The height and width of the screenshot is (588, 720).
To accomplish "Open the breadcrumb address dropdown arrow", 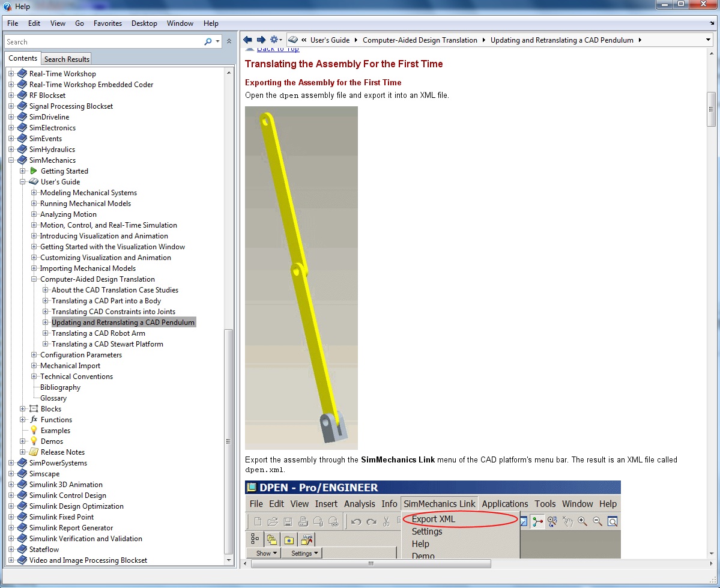I will pos(708,40).
